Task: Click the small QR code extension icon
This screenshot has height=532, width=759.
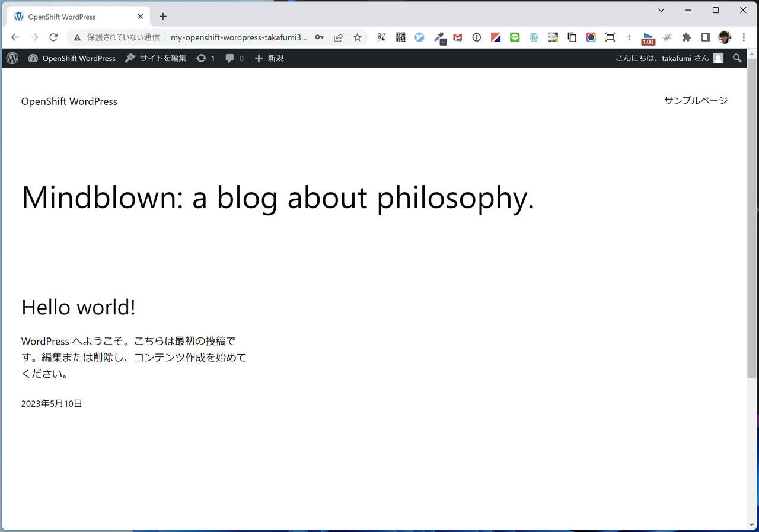Action: point(381,37)
